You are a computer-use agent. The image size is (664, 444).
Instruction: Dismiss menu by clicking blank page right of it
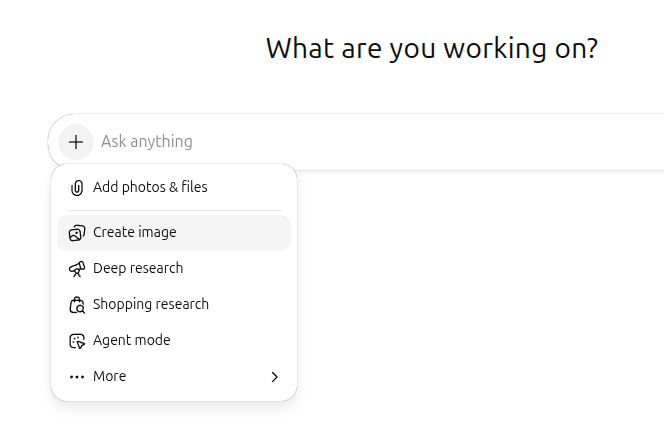[x=480, y=300]
